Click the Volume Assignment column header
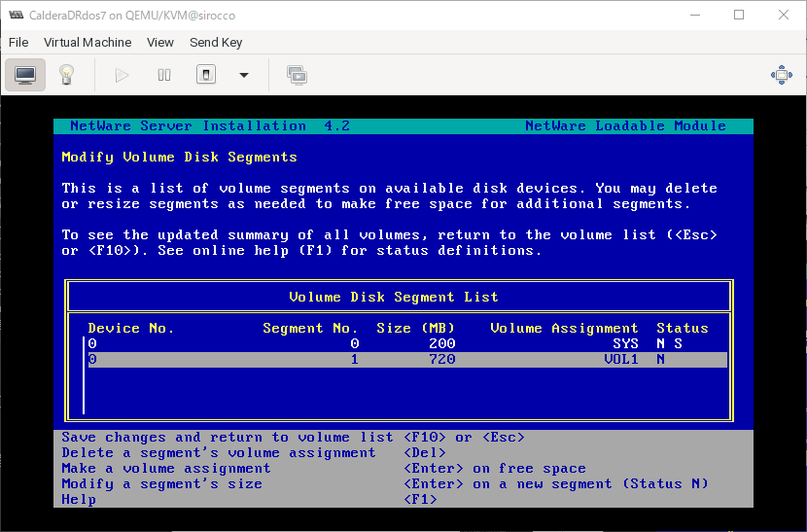Screen dimensions: 807x532 point(564,328)
